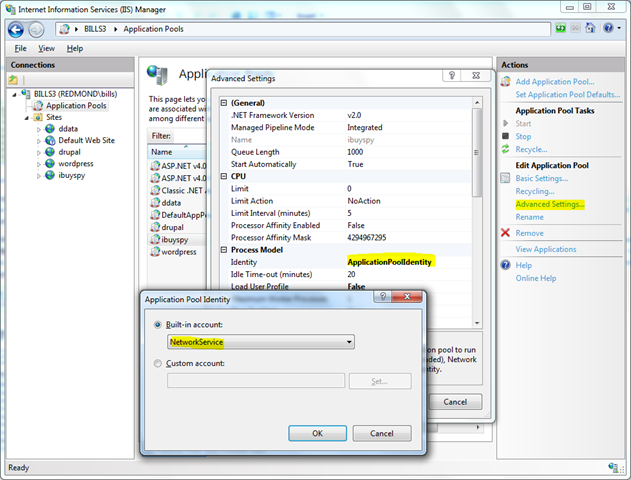Select the drupal site globe icon

click(x=50, y=152)
